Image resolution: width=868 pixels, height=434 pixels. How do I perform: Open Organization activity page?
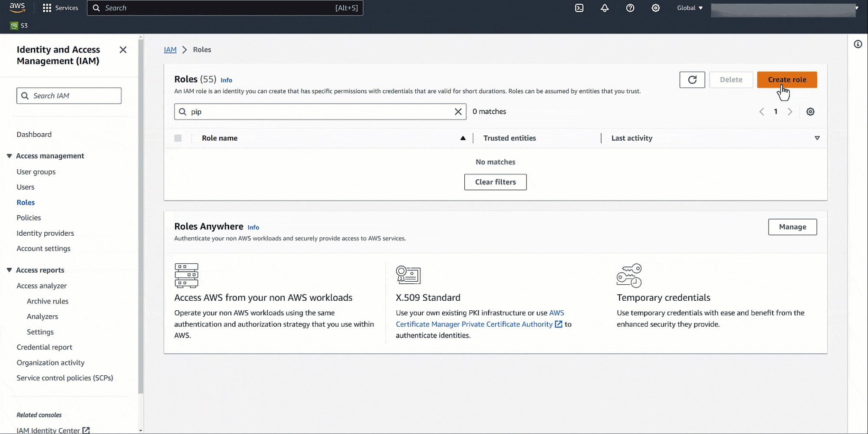pyautogui.click(x=50, y=363)
